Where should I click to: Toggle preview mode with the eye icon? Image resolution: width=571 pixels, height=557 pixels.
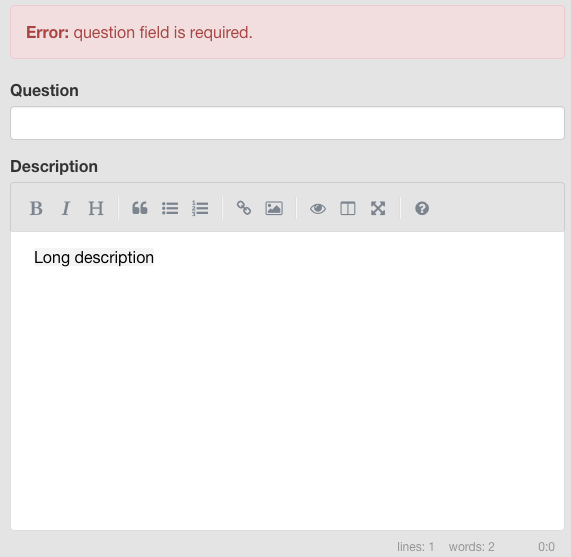coord(318,209)
